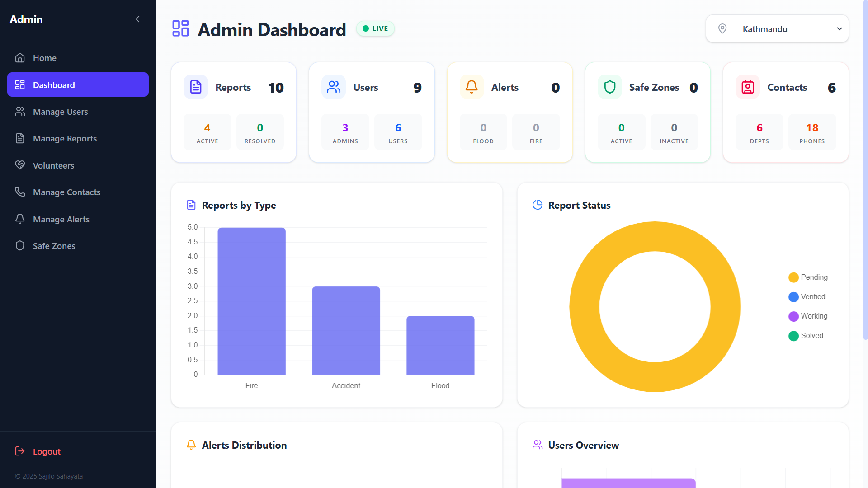Click the 4 Active reports tile
The height and width of the screenshot is (488, 868).
208,132
